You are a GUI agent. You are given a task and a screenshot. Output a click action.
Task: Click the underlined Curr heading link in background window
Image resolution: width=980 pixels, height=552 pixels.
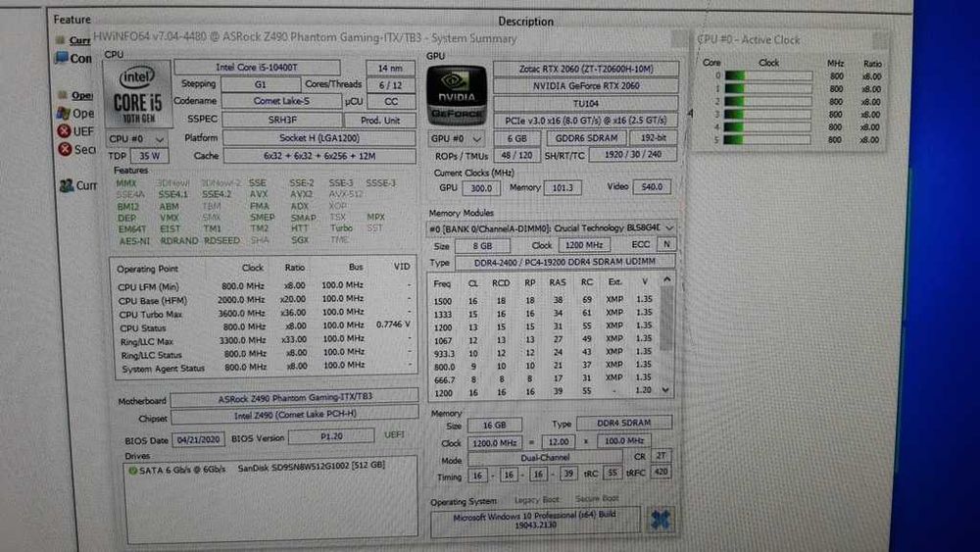tap(80, 40)
